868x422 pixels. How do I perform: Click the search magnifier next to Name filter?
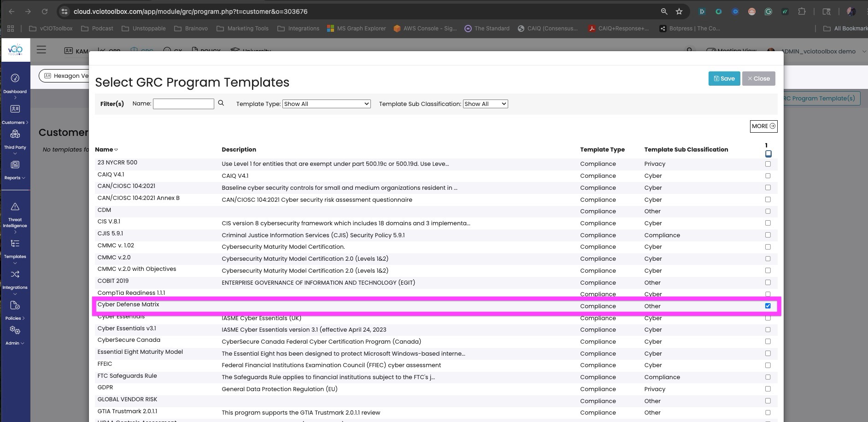[221, 103]
